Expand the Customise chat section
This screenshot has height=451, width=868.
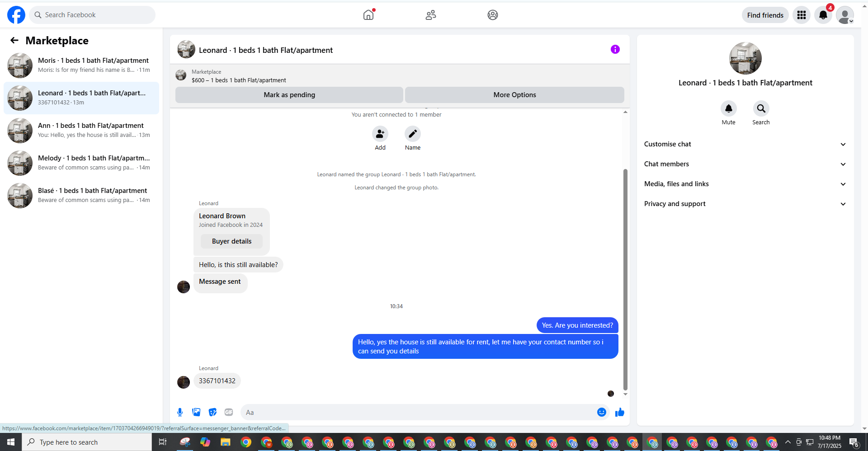(745, 144)
